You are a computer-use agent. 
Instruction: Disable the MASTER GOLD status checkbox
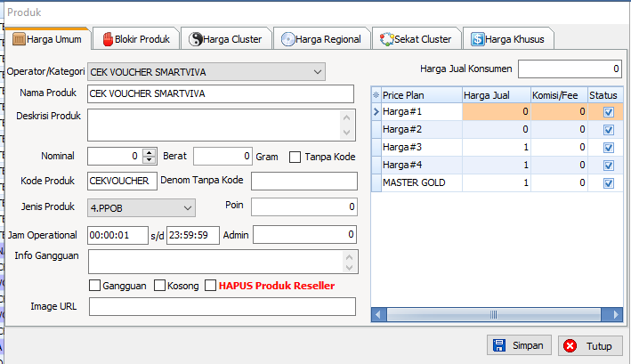click(x=609, y=183)
